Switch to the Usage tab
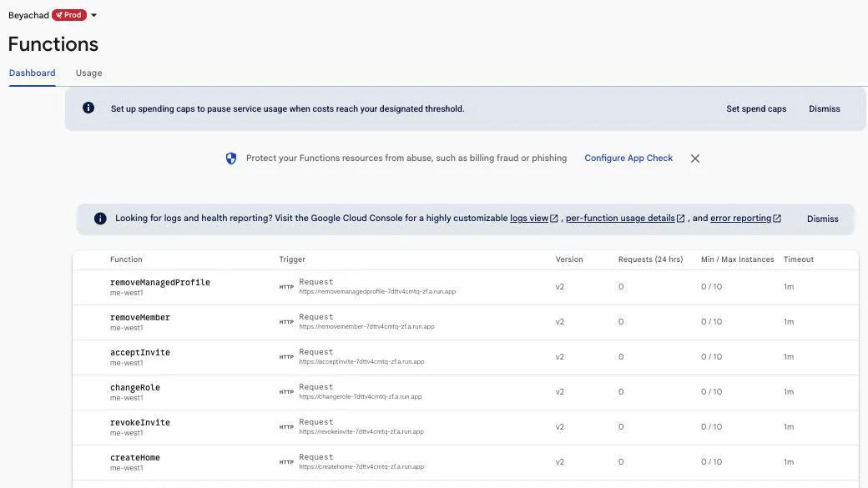Image resolution: width=868 pixels, height=488 pixels. (x=88, y=73)
